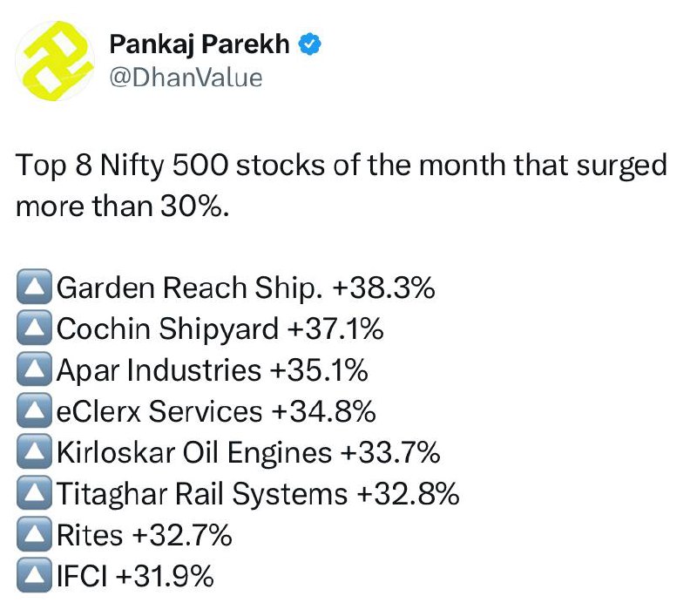Click up-arrow icon beside Rites

click(34, 534)
